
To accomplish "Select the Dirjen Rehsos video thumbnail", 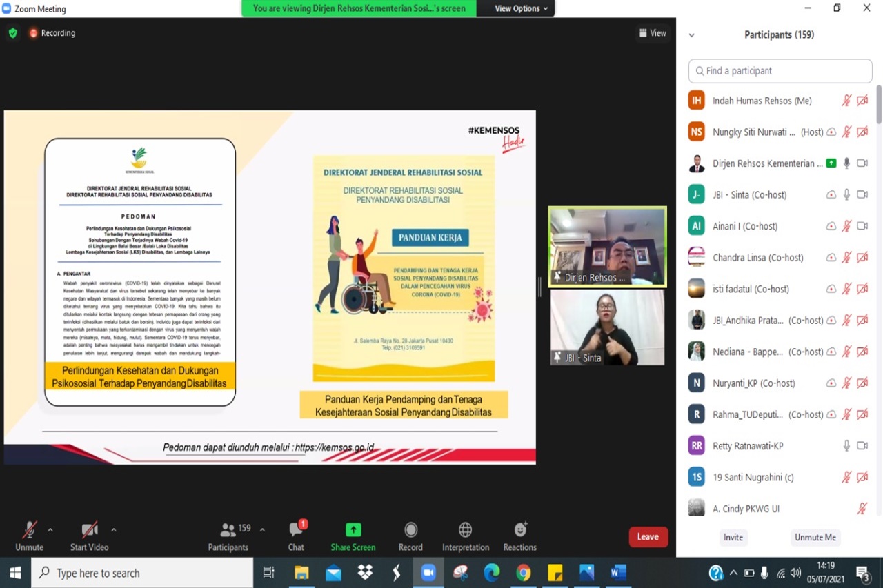I will click(x=608, y=246).
